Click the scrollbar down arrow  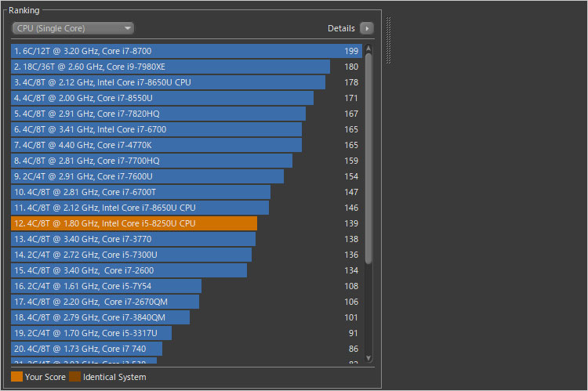368,358
